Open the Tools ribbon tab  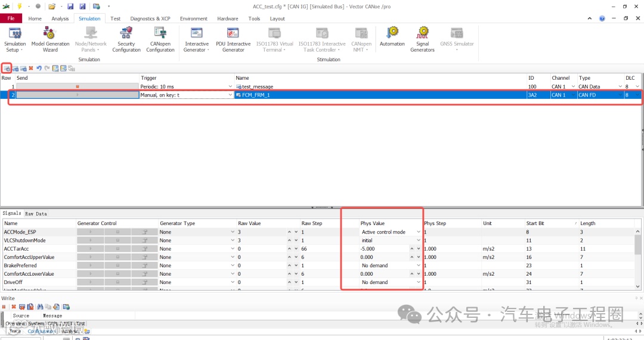(254, 18)
